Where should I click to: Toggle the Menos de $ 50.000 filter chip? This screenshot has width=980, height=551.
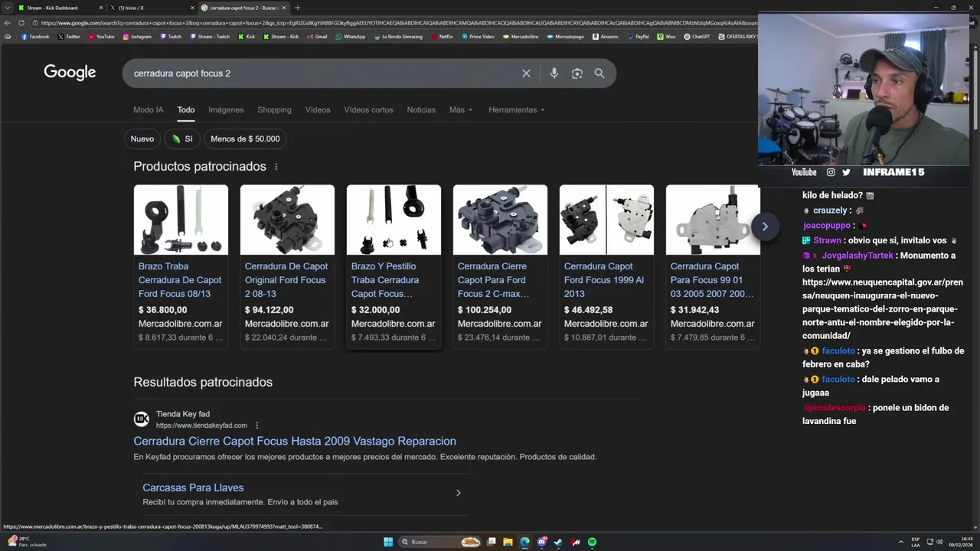click(x=245, y=139)
